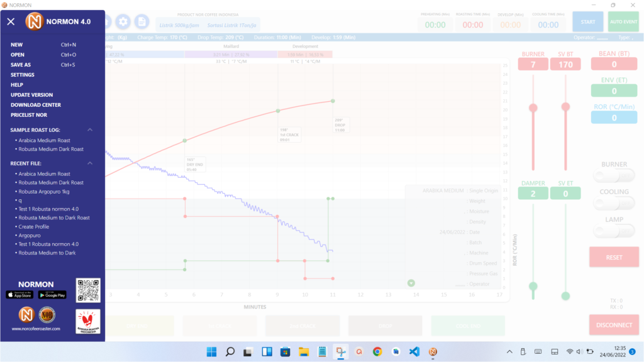Open Google Chrome from the taskbar

coord(377,352)
